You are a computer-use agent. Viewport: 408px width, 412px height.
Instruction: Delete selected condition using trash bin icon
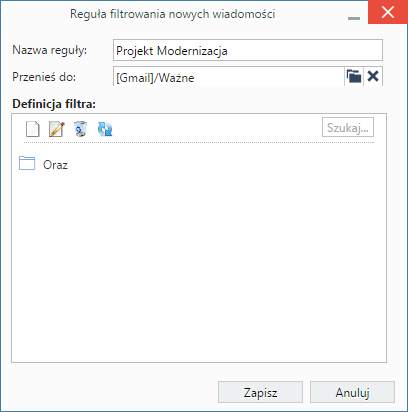[80, 129]
